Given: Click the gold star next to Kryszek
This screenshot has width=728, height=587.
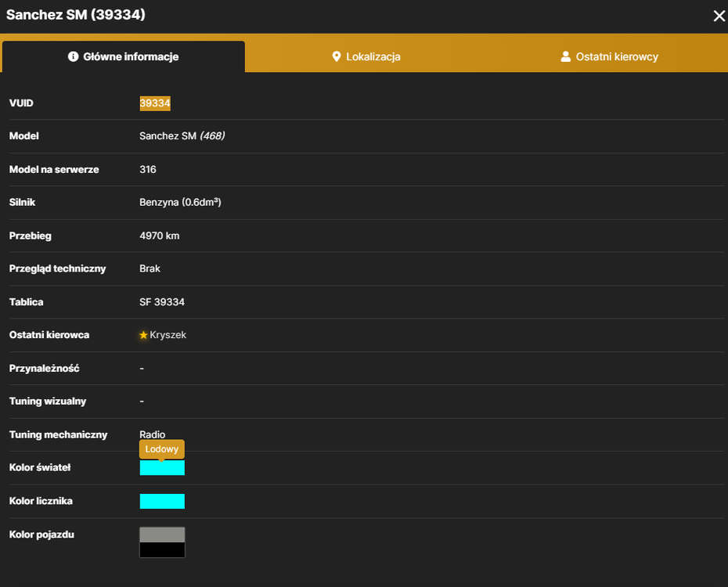Looking at the screenshot, I should 143,335.
